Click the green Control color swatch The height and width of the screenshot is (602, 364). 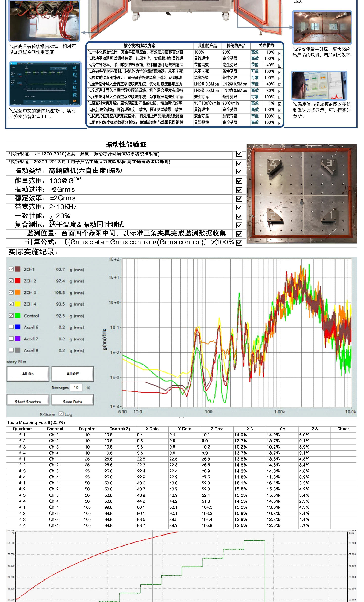(18, 315)
